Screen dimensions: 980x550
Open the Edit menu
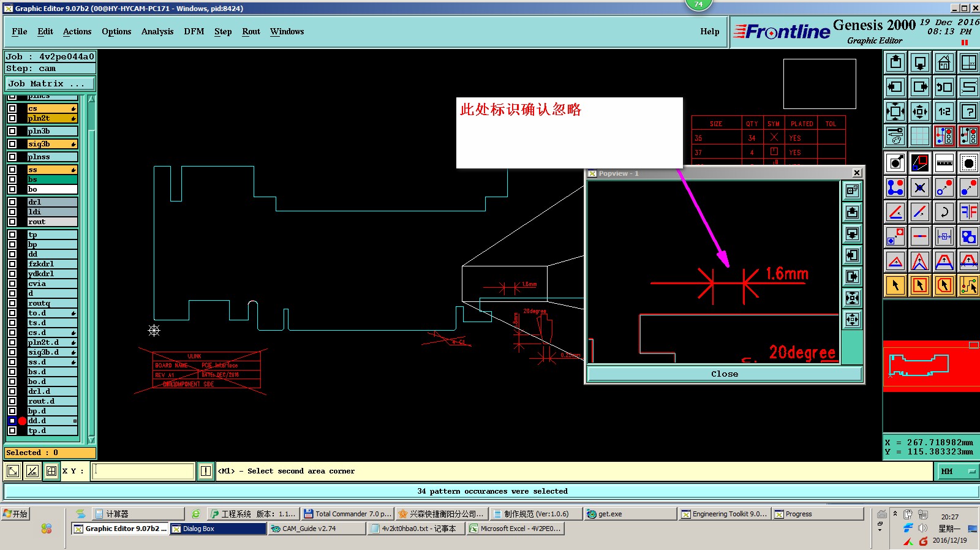(45, 32)
